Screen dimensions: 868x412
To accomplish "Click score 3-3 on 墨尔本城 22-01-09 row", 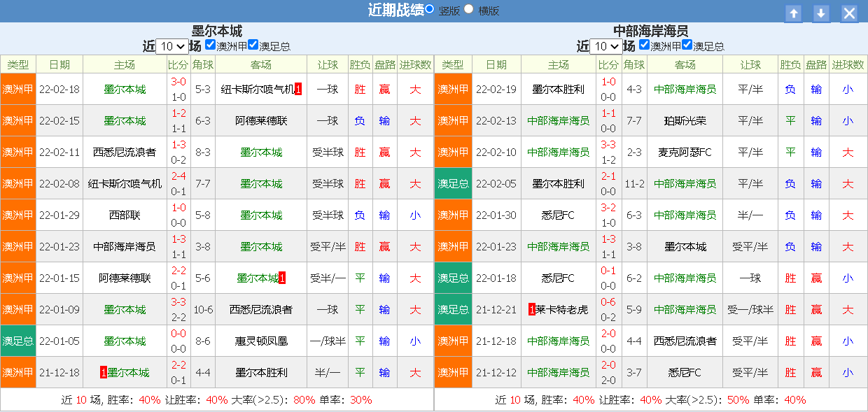I will (x=178, y=302).
